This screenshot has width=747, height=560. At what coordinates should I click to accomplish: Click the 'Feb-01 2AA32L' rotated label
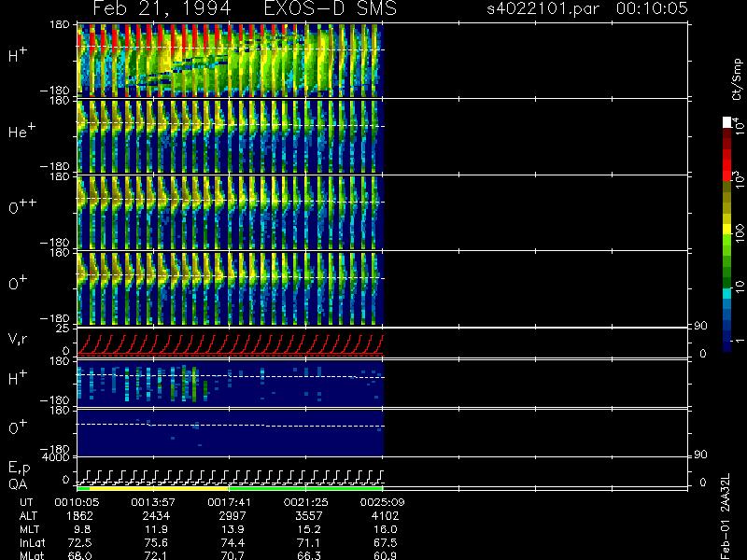pos(726,516)
